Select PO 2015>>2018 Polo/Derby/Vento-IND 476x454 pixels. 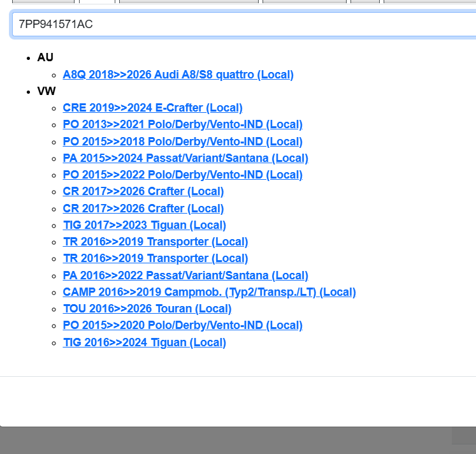pyautogui.click(x=182, y=142)
